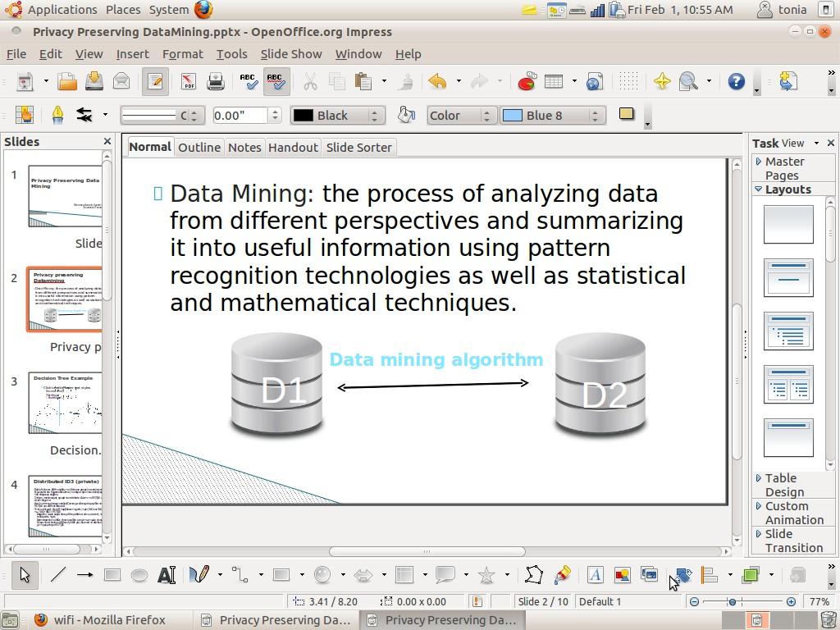The width and height of the screenshot is (840, 630).
Task: Switch to the Handout tab
Action: [x=293, y=148]
